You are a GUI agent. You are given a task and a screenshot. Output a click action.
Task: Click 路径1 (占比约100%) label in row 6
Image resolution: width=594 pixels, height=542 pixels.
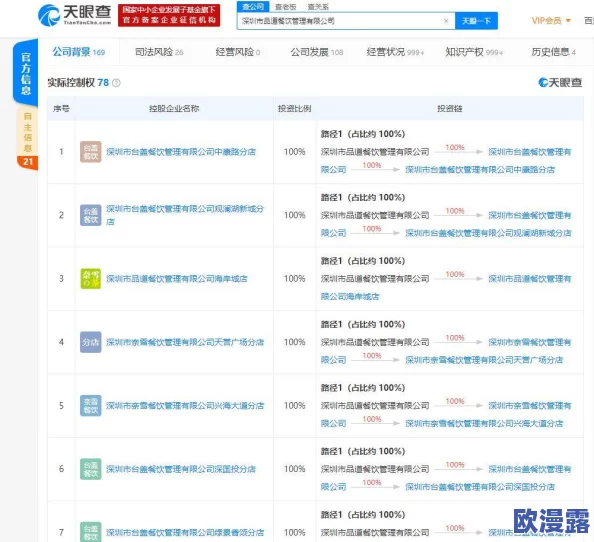coord(363,451)
